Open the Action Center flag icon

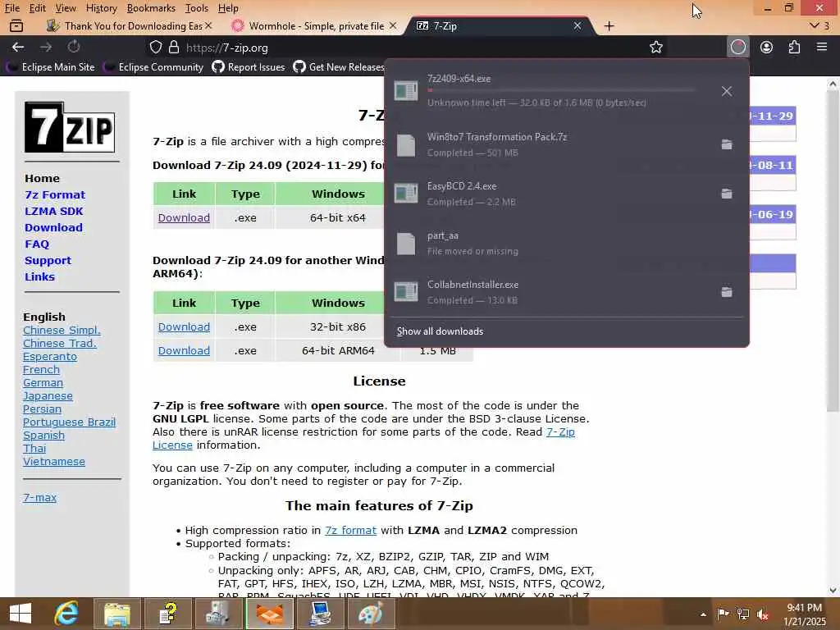[x=723, y=614]
